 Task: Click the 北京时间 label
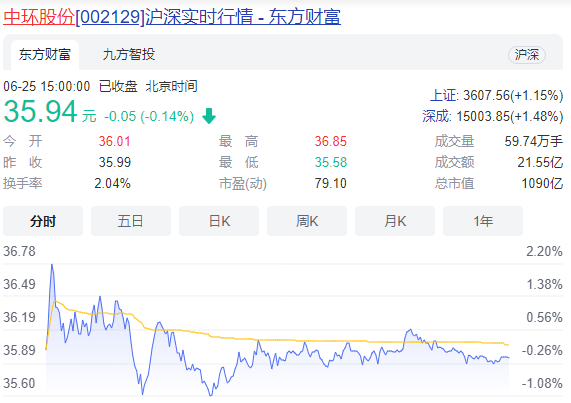[172, 87]
